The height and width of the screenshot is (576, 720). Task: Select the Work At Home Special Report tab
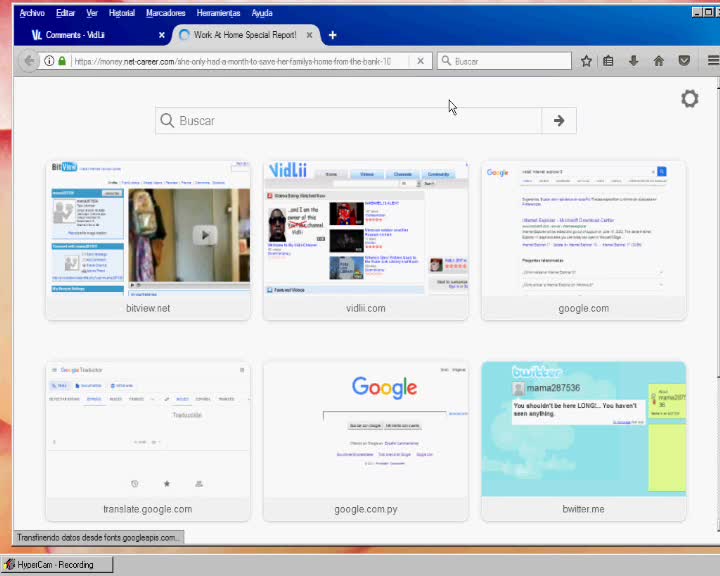tap(245, 35)
